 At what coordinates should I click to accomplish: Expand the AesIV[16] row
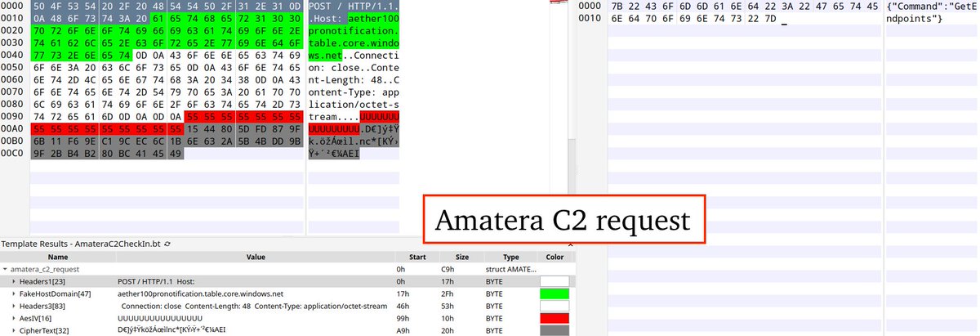pyautogui.click(x=14, y=317)
